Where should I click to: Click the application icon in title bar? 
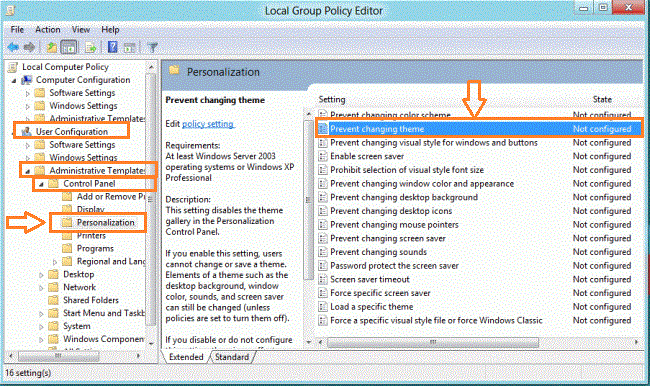coord(10,10)
